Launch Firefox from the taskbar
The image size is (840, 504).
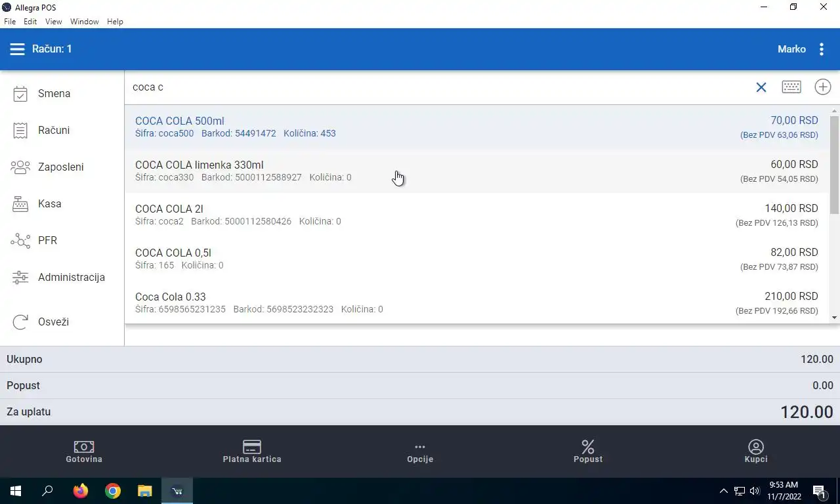81,491
